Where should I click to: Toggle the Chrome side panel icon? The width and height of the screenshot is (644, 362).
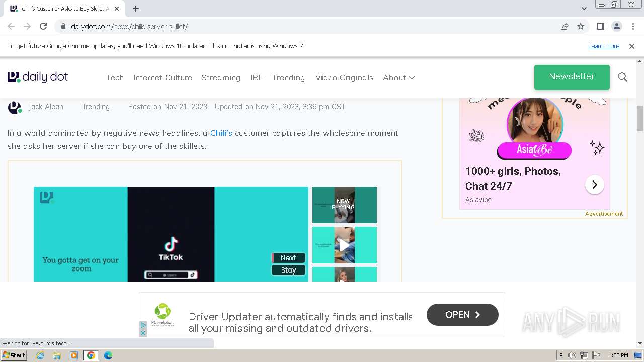[600, 26]
